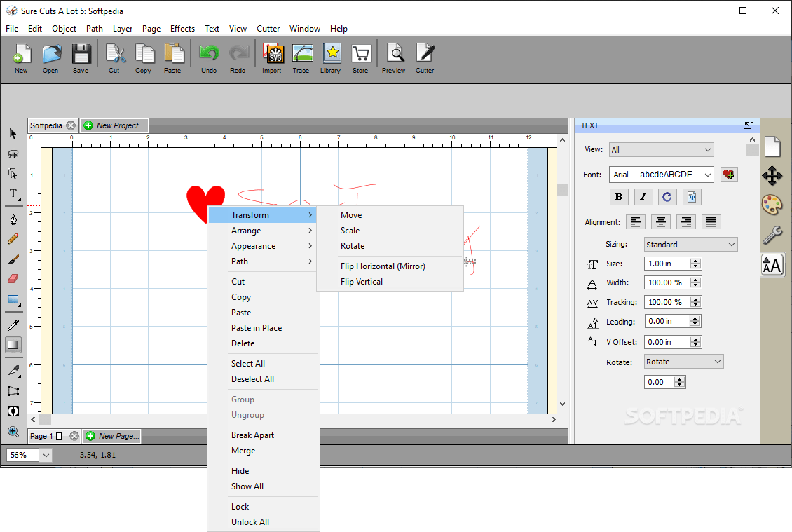Open the New Project tab
The image size is (792, 532).
114,125
